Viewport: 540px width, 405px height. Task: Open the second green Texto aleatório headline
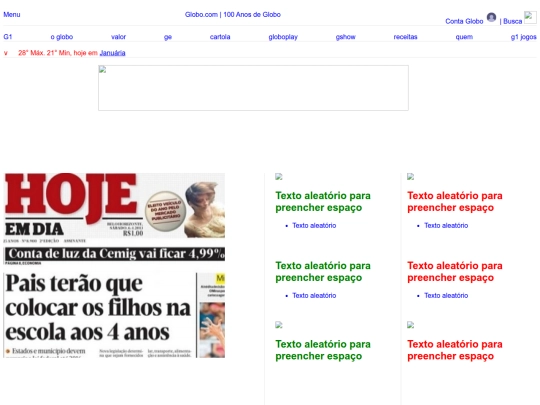323,271
